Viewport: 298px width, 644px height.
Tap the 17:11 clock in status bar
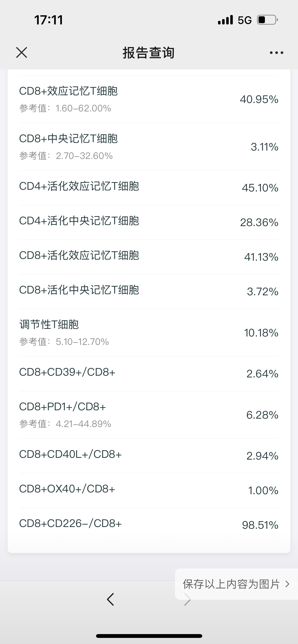[x=48, y=20]
